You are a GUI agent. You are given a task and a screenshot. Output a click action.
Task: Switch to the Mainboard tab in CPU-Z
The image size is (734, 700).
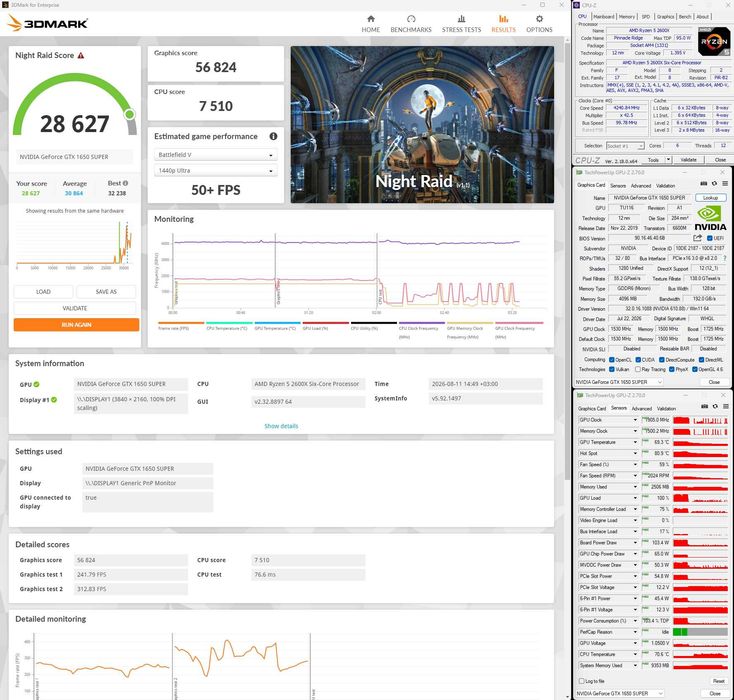(x=603, y=16)
